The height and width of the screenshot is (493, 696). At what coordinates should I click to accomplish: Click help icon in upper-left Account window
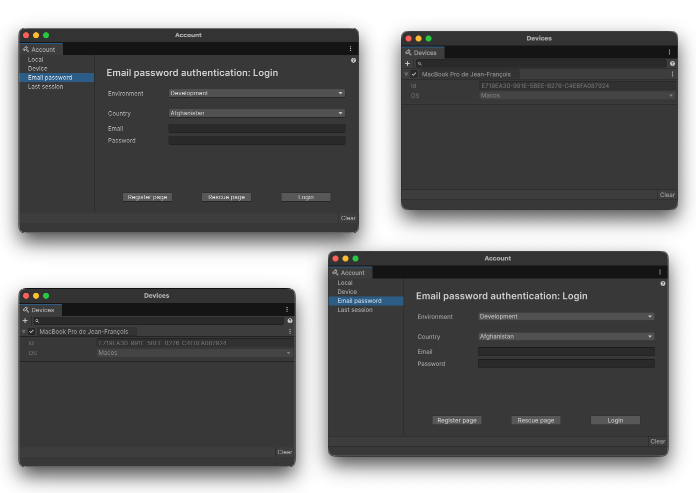(x=353, y=60)
